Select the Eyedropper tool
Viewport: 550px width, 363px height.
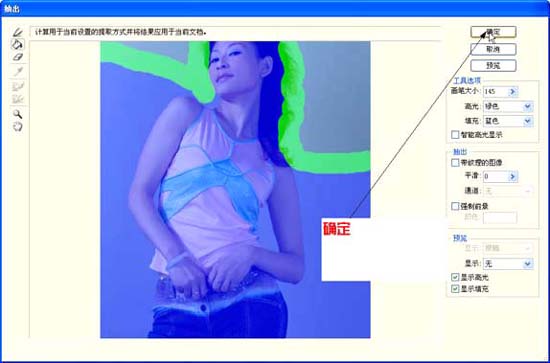coord(18,72)
